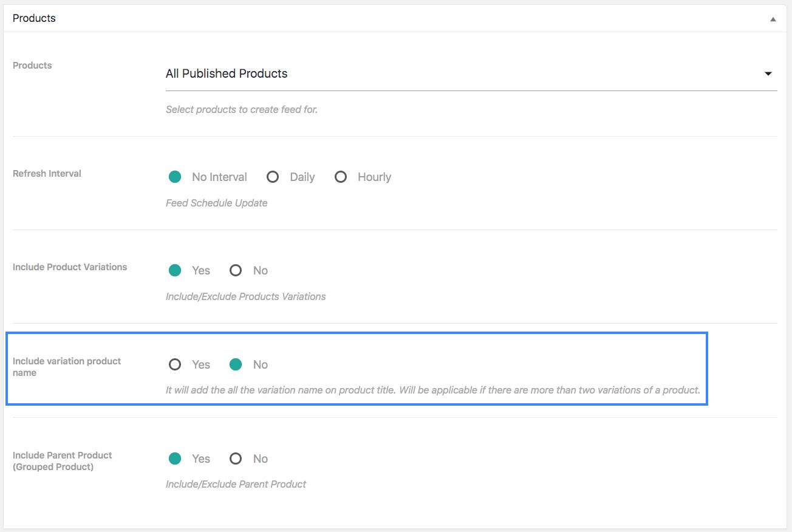Click the Include Product Variations label
This screenshot has height=532, width=792.
coord(70,267)
